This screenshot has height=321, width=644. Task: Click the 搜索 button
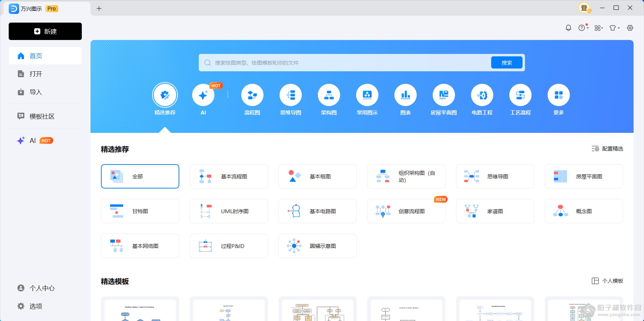tap(506, 63)
